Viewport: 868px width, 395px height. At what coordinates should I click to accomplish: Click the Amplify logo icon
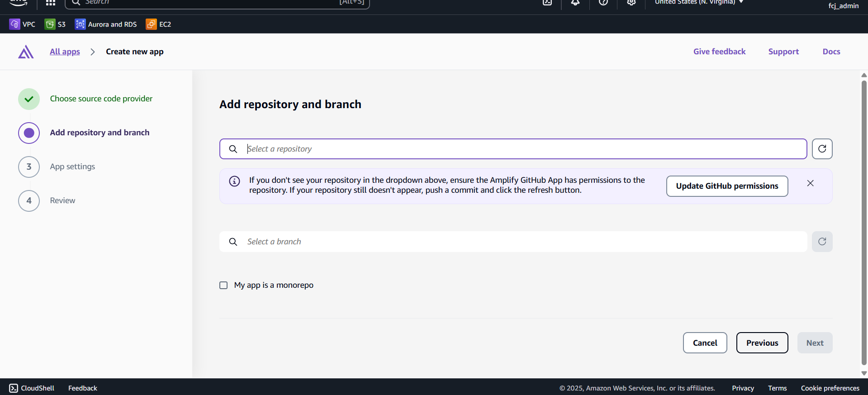coord(26,52)
